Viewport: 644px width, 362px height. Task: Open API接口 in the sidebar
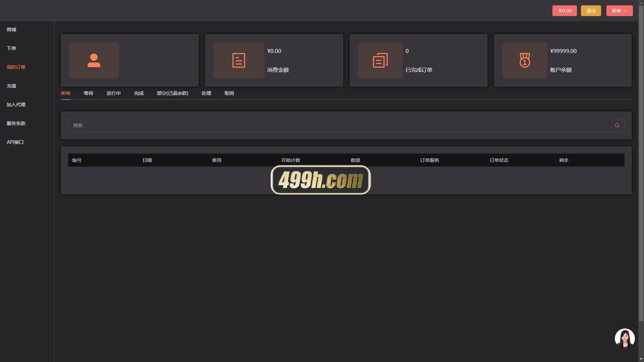click(15, 142)
